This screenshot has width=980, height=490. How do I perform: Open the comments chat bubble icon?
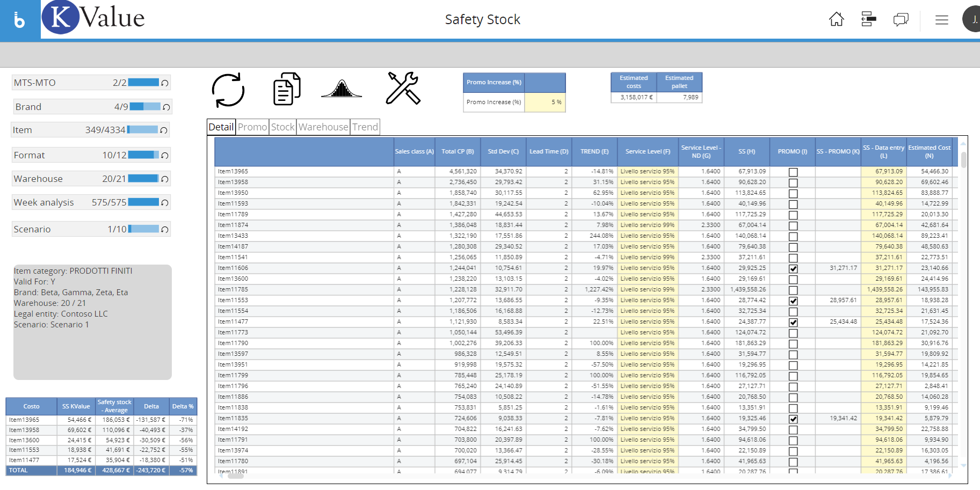(x=901, y=20)
